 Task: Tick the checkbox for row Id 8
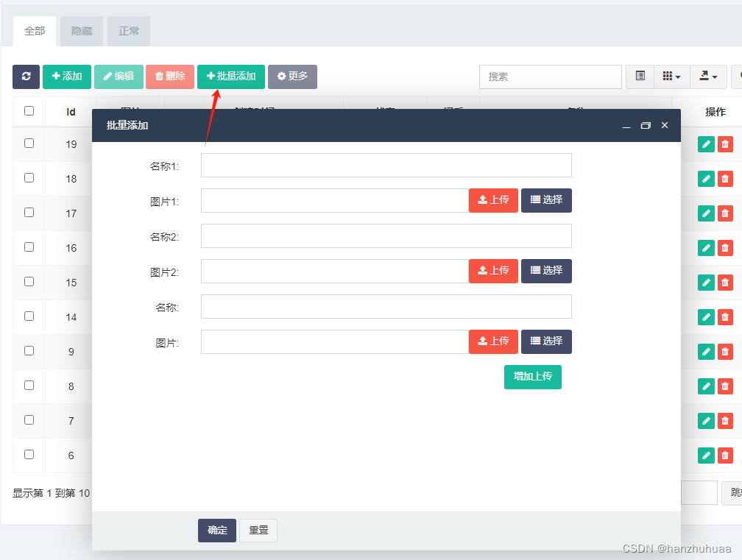29,385
